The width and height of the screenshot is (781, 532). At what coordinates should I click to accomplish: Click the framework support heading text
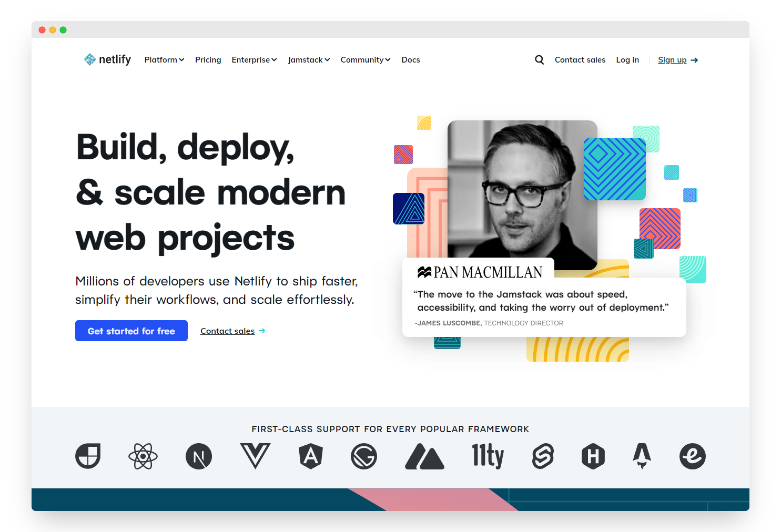pos(390,429)
